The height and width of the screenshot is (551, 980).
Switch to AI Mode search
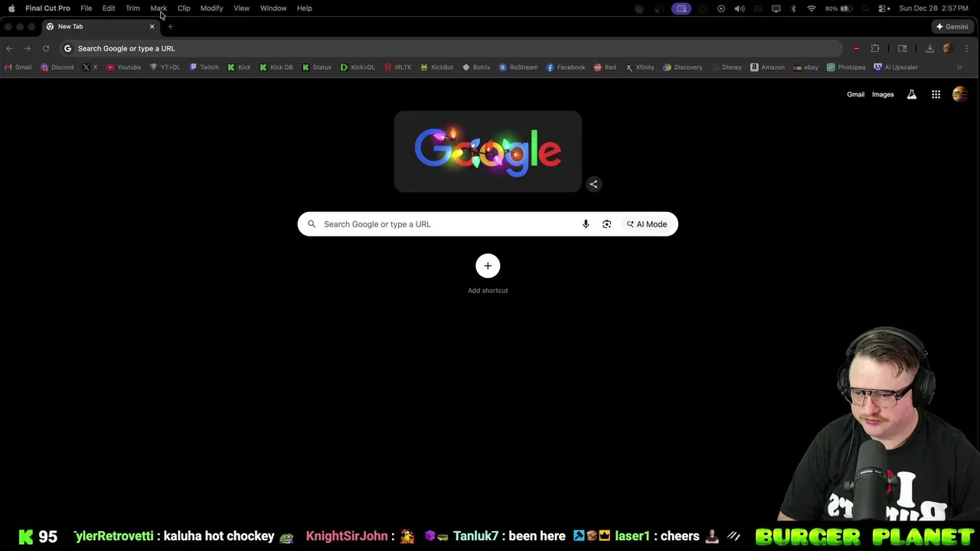647,224
